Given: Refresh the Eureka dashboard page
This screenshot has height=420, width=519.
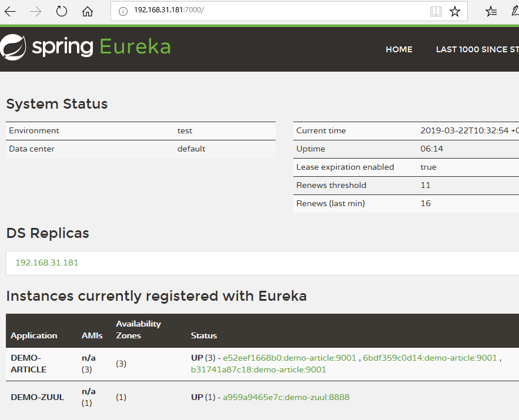Looking at the screenshot, I should click(62, 12).
